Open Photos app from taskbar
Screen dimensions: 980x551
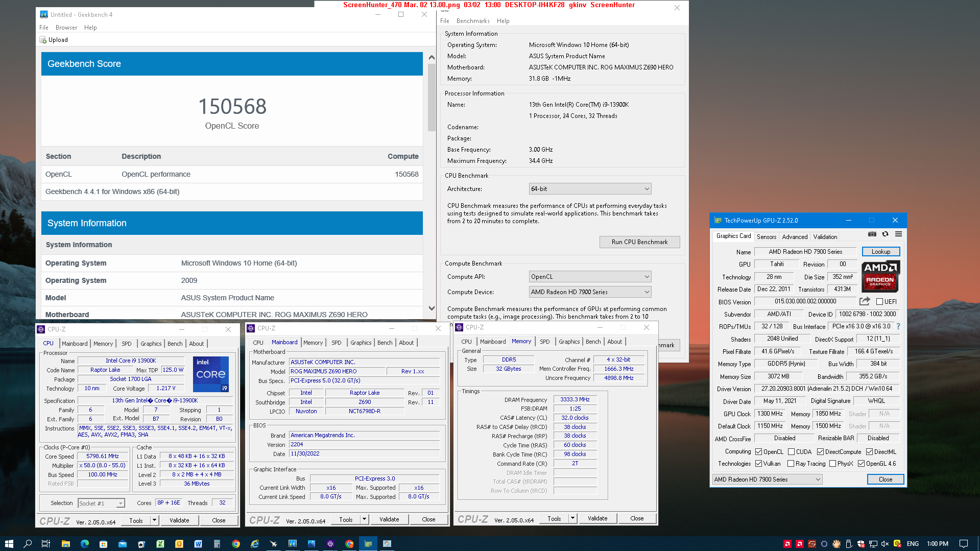(x=312, y=544)
